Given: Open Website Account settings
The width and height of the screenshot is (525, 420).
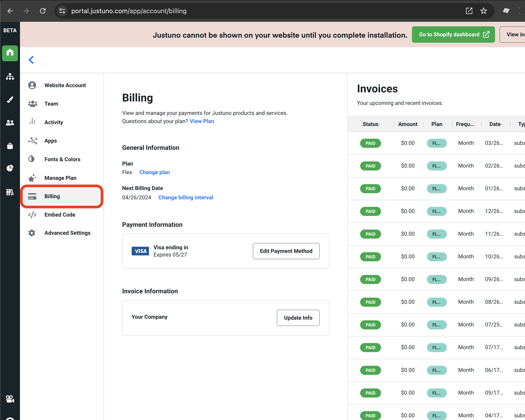Looking at the screenshot, I should 65,85.
